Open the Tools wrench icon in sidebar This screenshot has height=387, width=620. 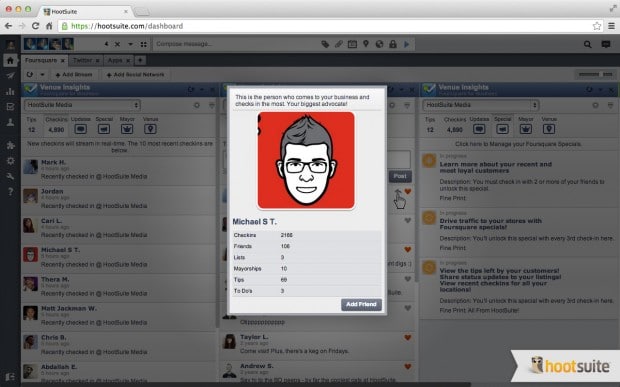click(10, 176)
